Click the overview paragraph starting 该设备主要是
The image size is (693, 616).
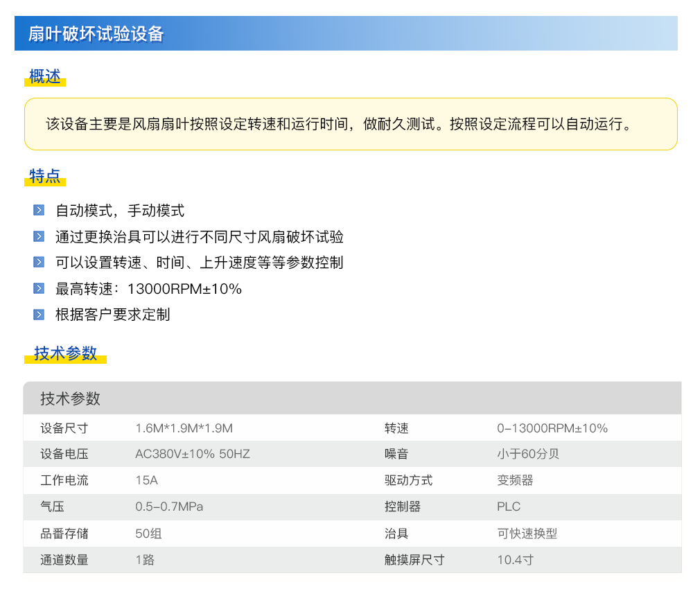coord(339,124)
